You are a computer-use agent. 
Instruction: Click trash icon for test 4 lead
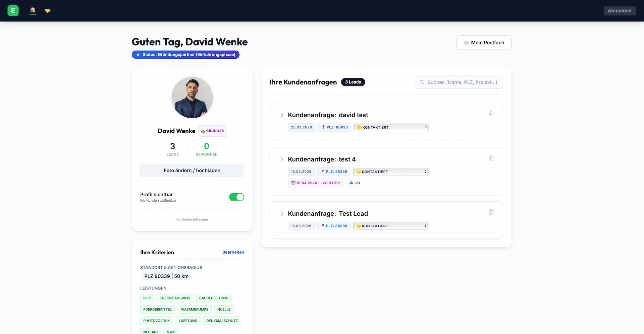coord(491,158)
